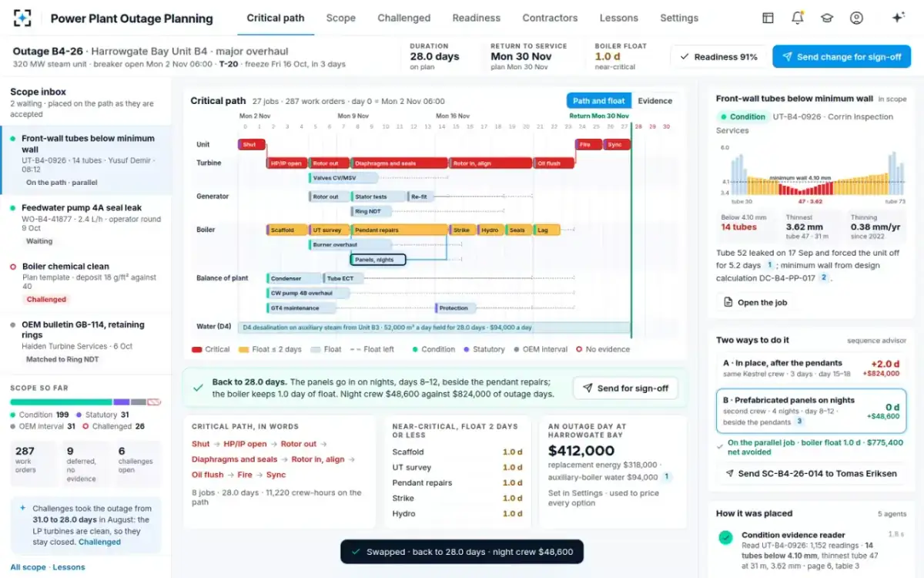Image resolution: width=924 pixels, height=578 pixels.
Task: Click the Power Plant Outage Planning logo icon
Action: (23, 18)
